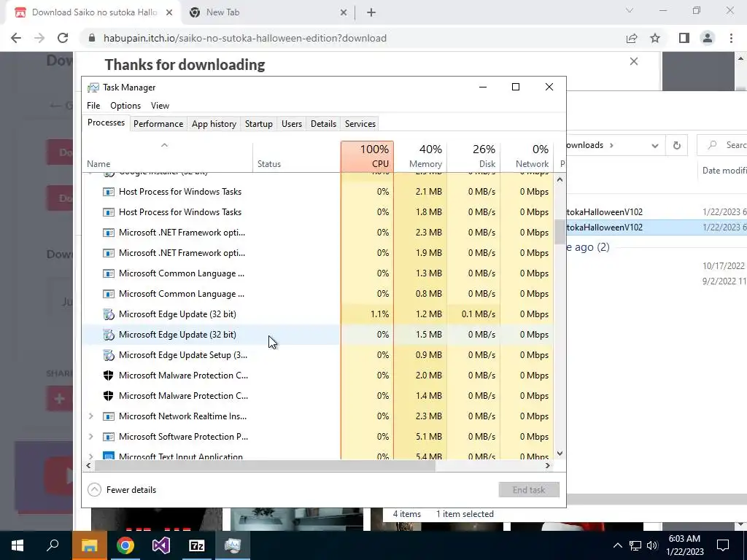Screen dimensions: 747x560
Task: Show hidden system tray icons
Action: [x=617, y=545]
